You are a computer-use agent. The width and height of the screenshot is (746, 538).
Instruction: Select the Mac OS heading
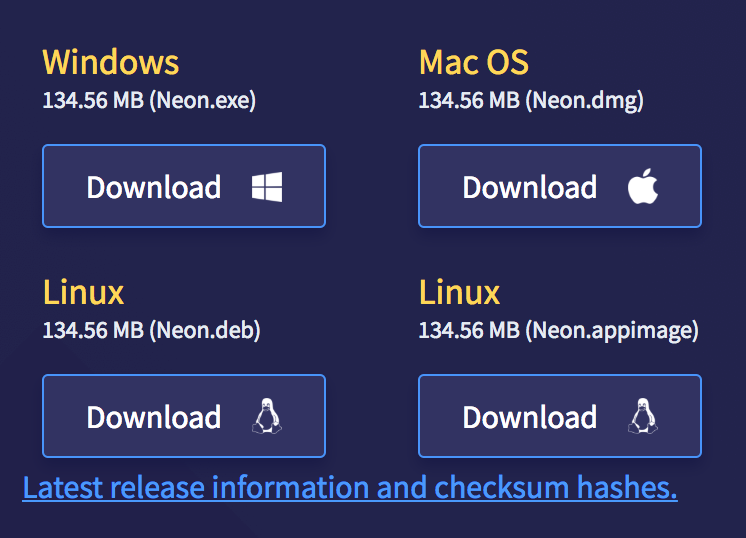pyautogui.click(x=474, y=62)
